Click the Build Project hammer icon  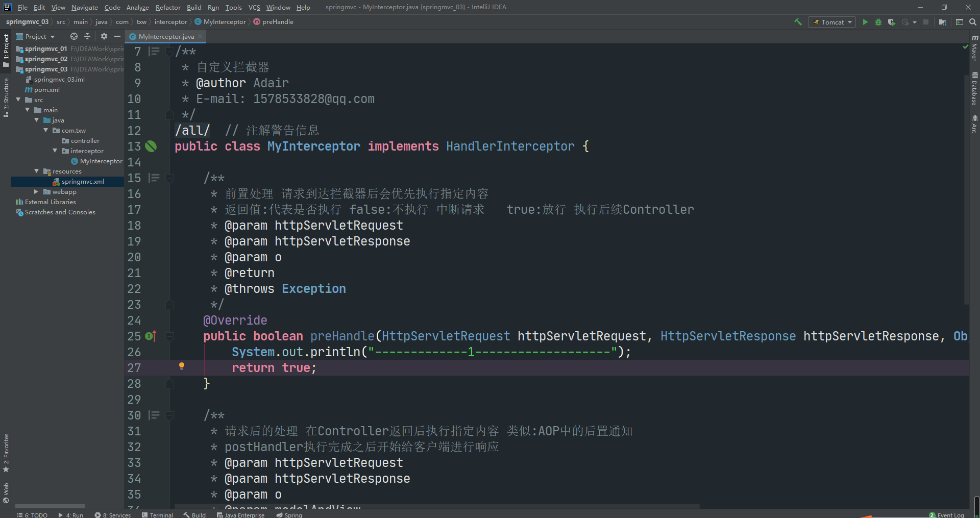[x=798, y=22]
